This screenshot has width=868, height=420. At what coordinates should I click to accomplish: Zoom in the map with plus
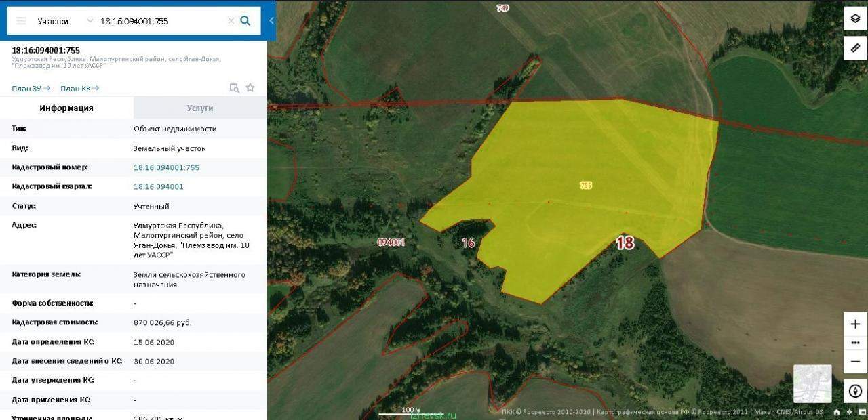pyautogui.click(x=855, y=324)
